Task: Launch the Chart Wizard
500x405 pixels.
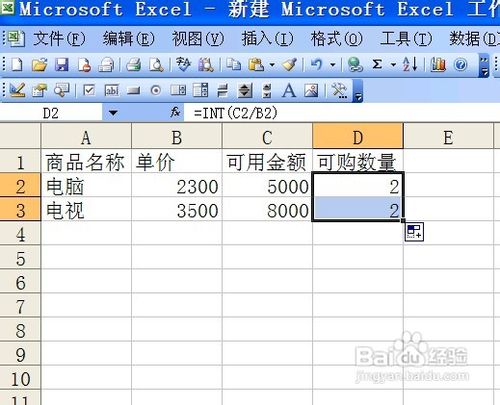Action: pyautogui.click(x=438, y=64)
